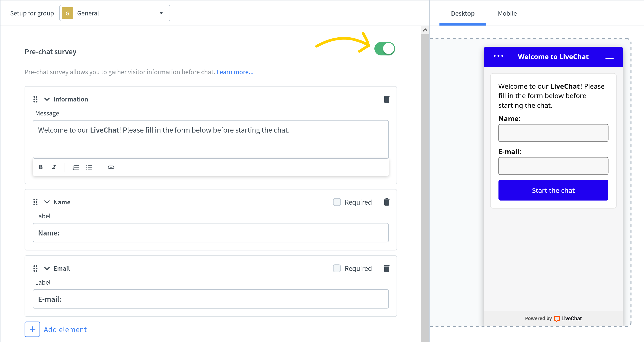Apply italic formatting in message editor

click(54, 167)
